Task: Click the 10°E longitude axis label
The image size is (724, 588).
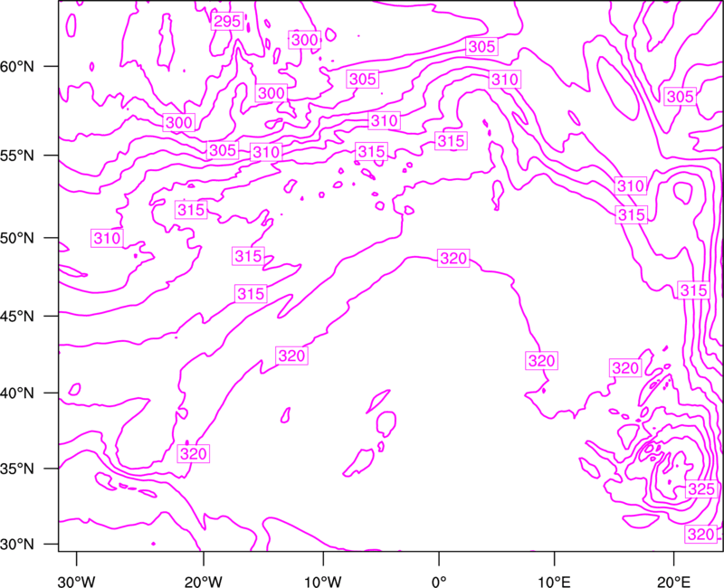Action: click(x=554, y=582)
